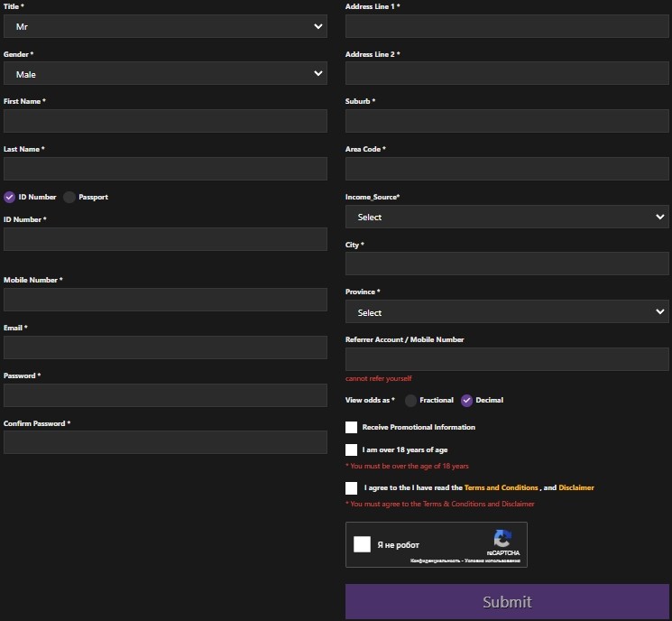Viewport: 672px width, 621px height.
Task: Focus the Area Code input field
Action: (507, 169)
